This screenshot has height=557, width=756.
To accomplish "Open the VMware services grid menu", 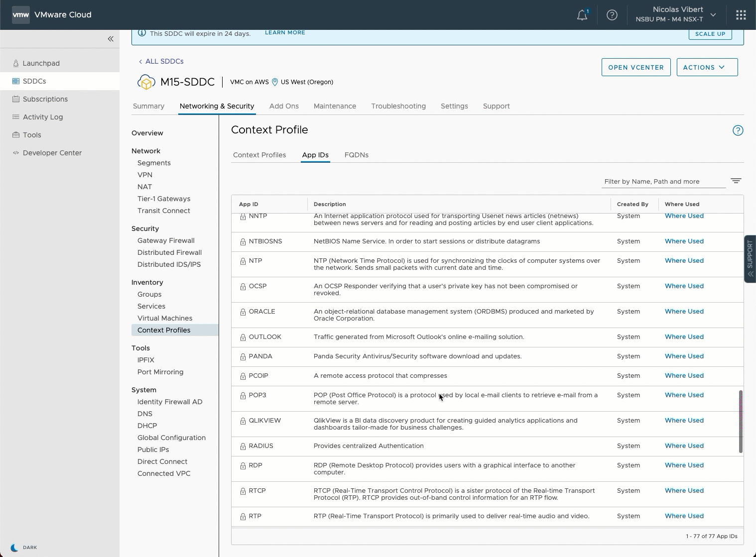I will coord(741,15).
